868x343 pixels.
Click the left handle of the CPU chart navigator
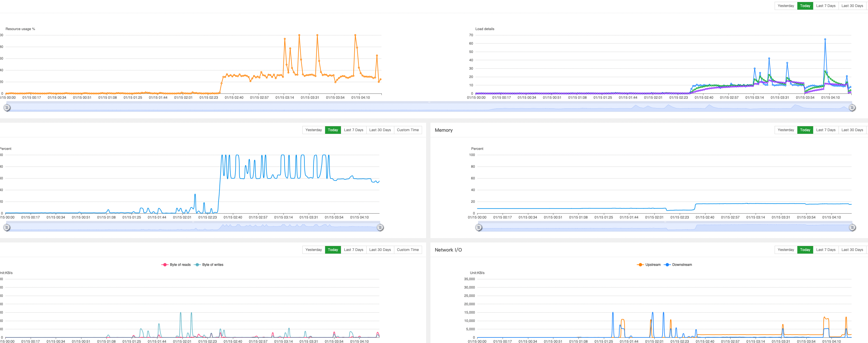6,228
